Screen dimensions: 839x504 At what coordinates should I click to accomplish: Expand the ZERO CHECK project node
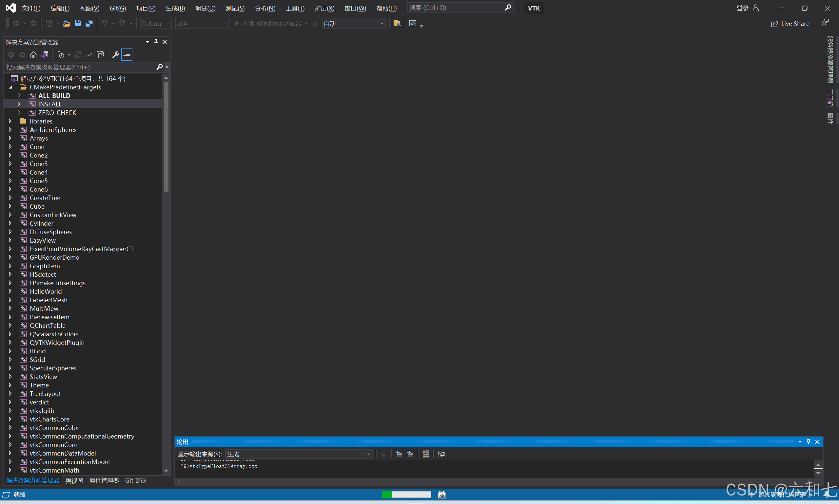coord(19,112)
